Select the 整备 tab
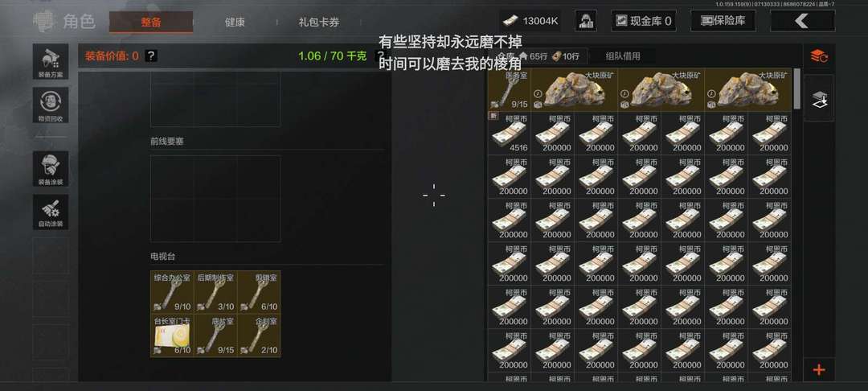 [x=151, y=23]
